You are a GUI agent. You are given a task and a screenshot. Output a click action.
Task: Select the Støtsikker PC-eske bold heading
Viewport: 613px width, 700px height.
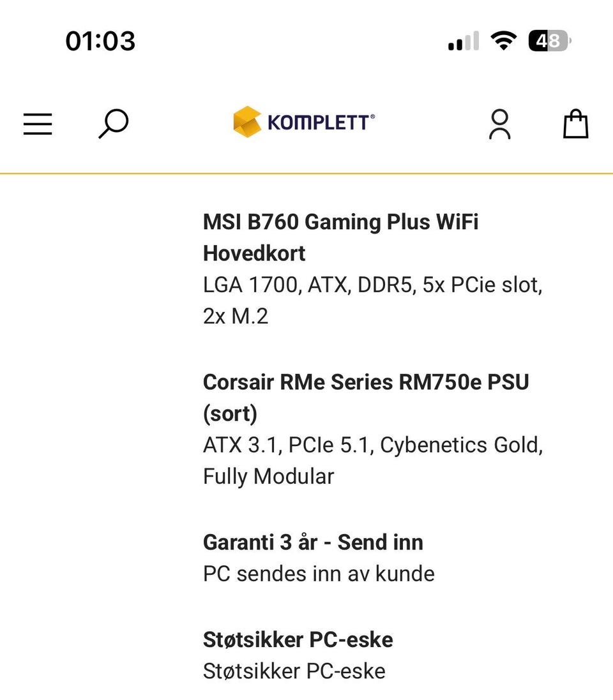click(298, 640)
